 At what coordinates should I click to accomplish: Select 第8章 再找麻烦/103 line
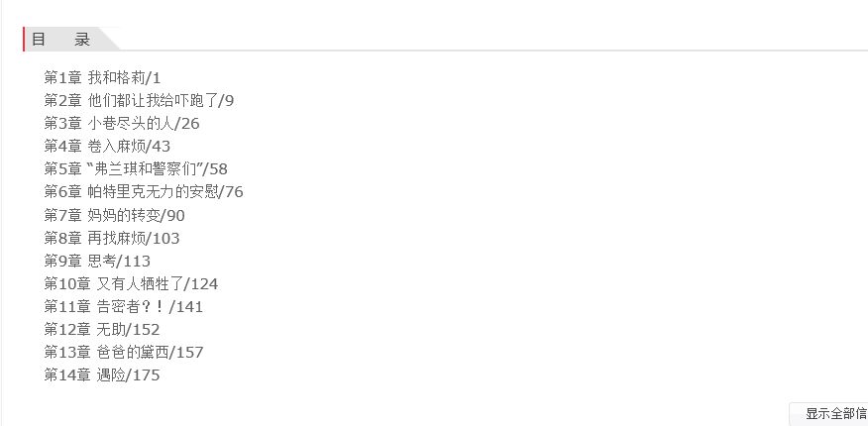pos(112,238)
